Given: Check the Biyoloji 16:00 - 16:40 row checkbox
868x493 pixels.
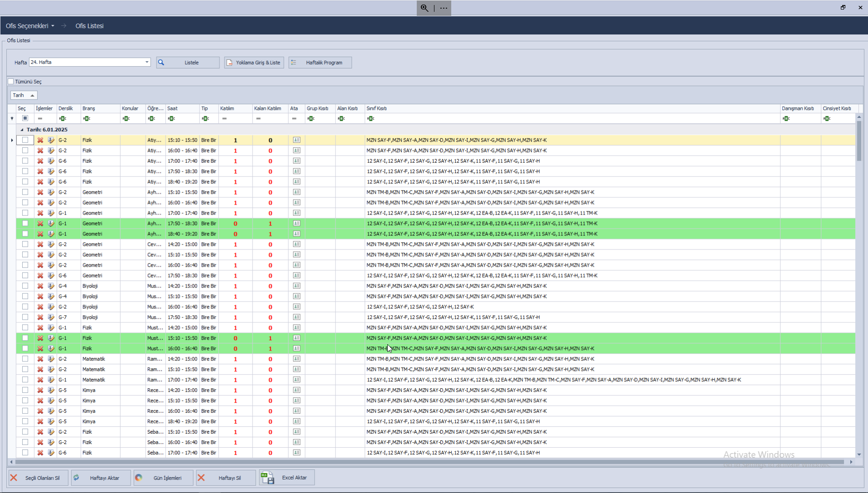Looking at the screenshot, I should [25, 307].
